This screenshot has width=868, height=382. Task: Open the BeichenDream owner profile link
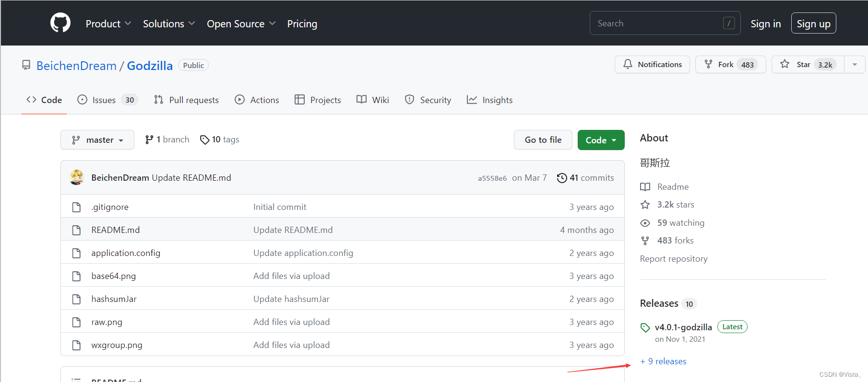(x=77, y=66)
